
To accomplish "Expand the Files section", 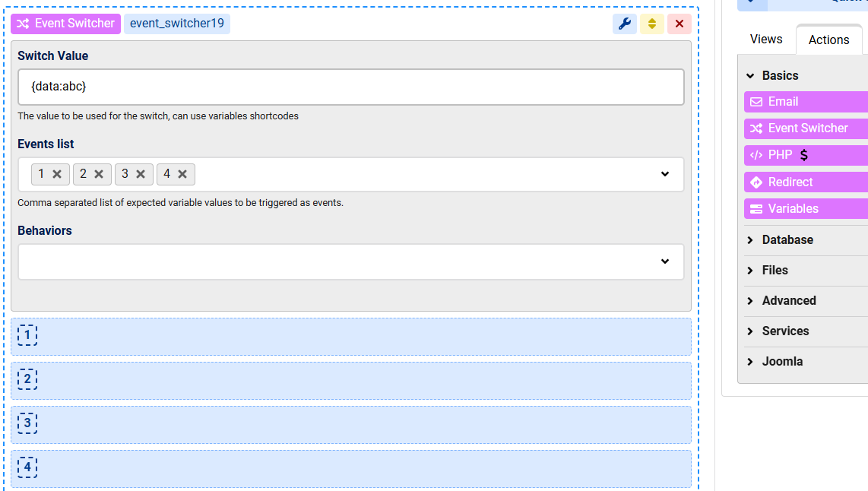I will pyautogui.click(x=775, y=271).
